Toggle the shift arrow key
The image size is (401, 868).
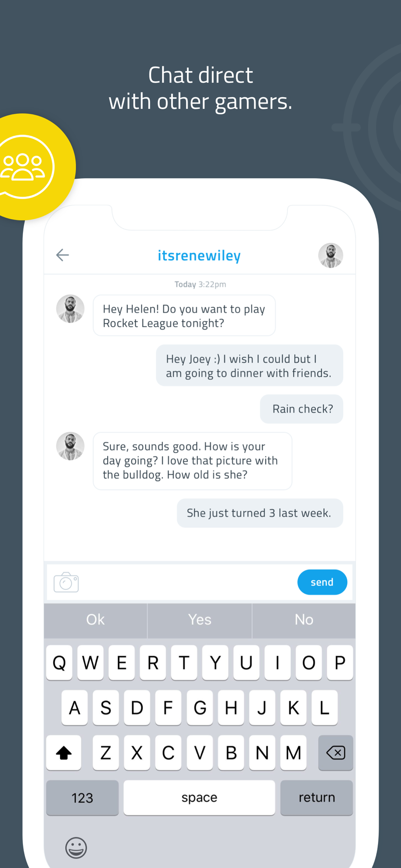[x=64, y=753]
